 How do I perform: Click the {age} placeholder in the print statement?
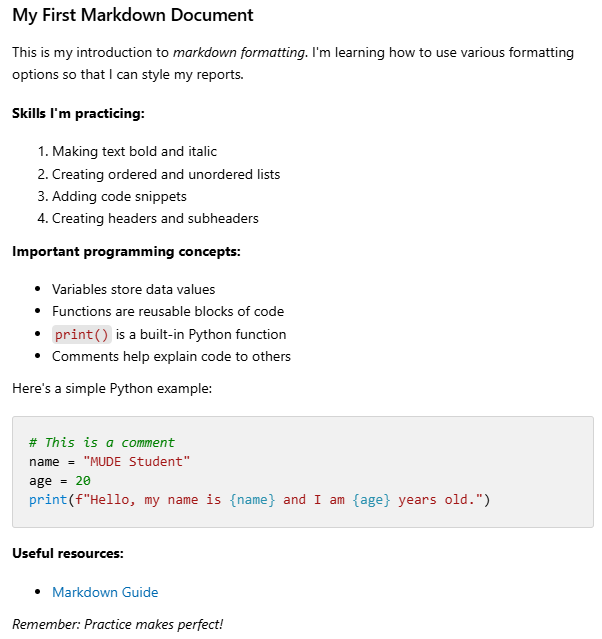coord(371,499)
